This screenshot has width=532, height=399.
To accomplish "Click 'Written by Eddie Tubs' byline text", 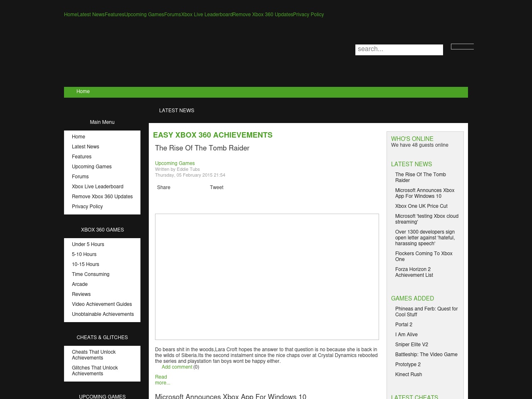I will [x=177, y=169].
